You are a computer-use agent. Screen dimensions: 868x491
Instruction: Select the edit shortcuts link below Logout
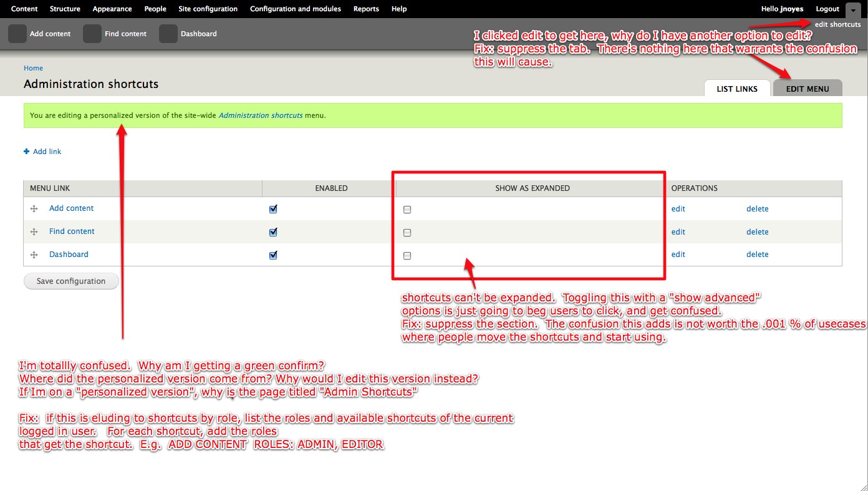(837, 24)
